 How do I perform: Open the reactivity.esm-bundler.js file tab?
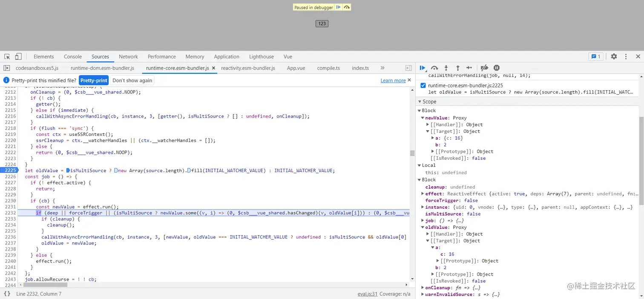[248, 68]
